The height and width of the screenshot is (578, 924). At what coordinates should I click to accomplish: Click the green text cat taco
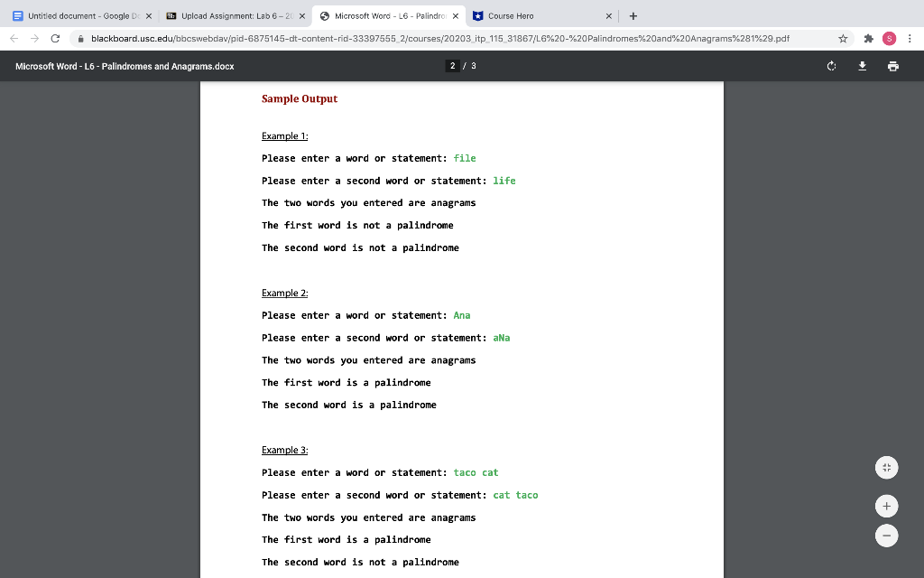(515, 495)
